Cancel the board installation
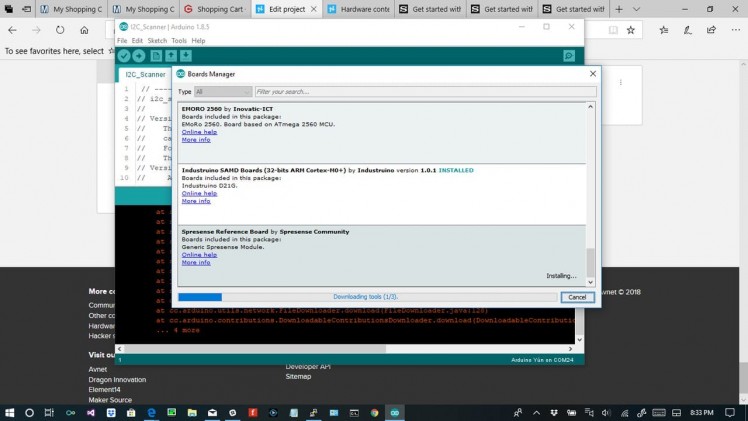This screenshot has height=421, width=748. (577, 297)
